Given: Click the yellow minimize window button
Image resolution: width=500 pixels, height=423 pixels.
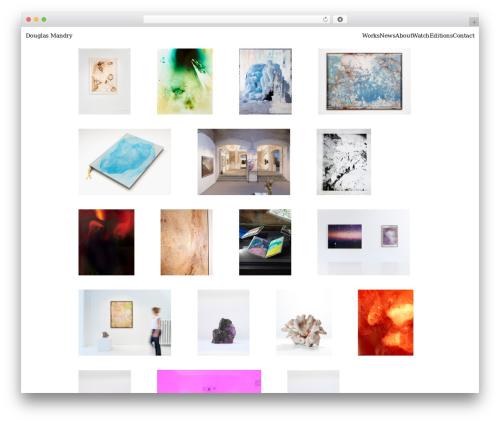Looking at the screenshot, I should (36, 19).
